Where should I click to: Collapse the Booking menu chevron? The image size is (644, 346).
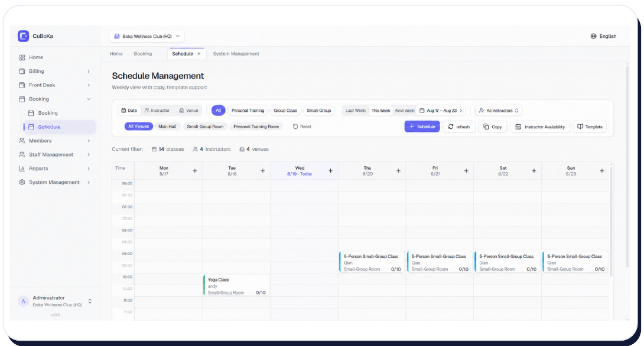point(89,99)
